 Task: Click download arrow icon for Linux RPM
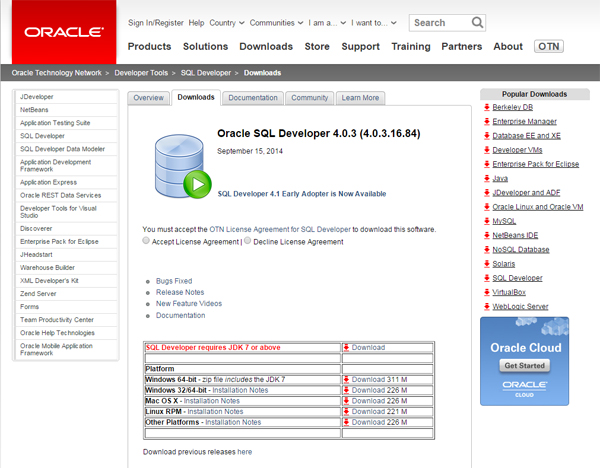346,411
